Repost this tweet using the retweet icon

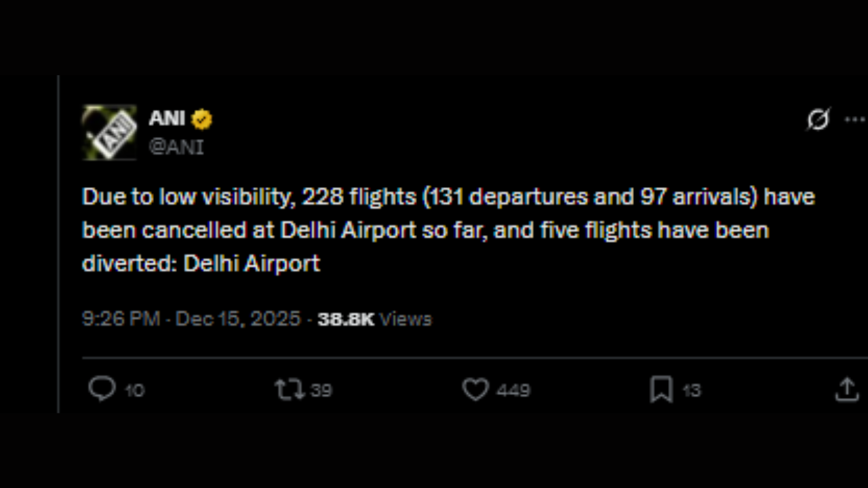coord(289,390)
